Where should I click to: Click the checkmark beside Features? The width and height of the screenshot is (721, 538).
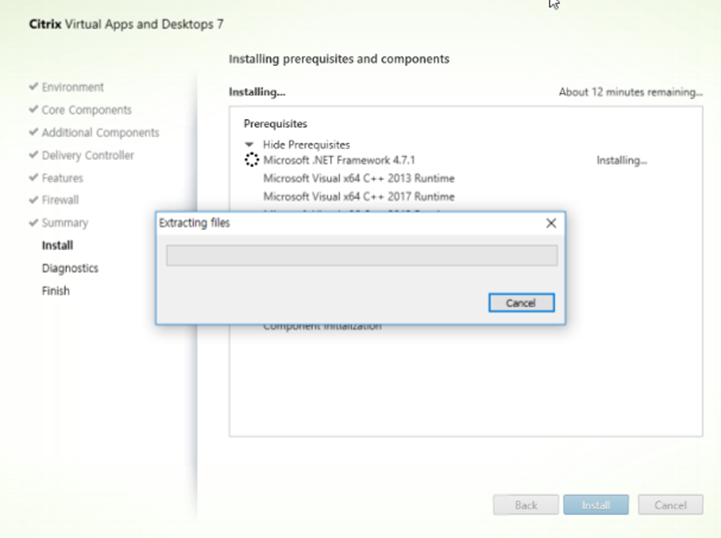[x=33, y=177]
